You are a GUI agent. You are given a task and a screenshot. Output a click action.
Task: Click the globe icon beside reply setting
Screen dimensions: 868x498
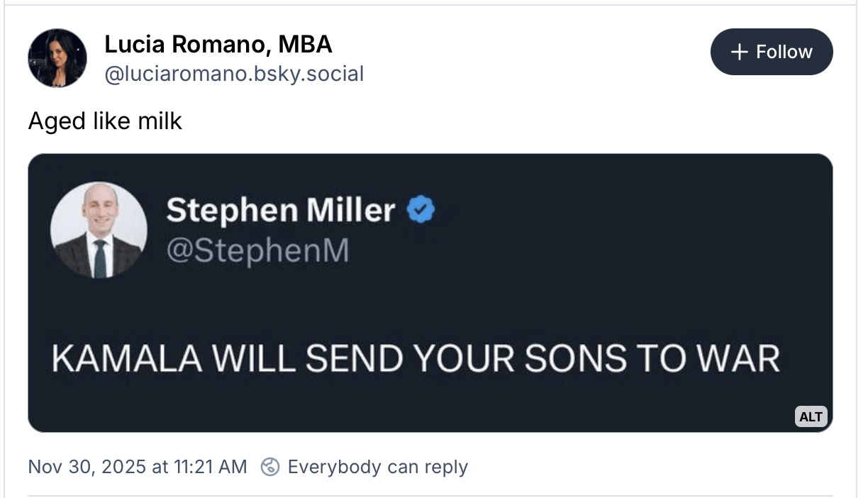click(x=270, y=467)
